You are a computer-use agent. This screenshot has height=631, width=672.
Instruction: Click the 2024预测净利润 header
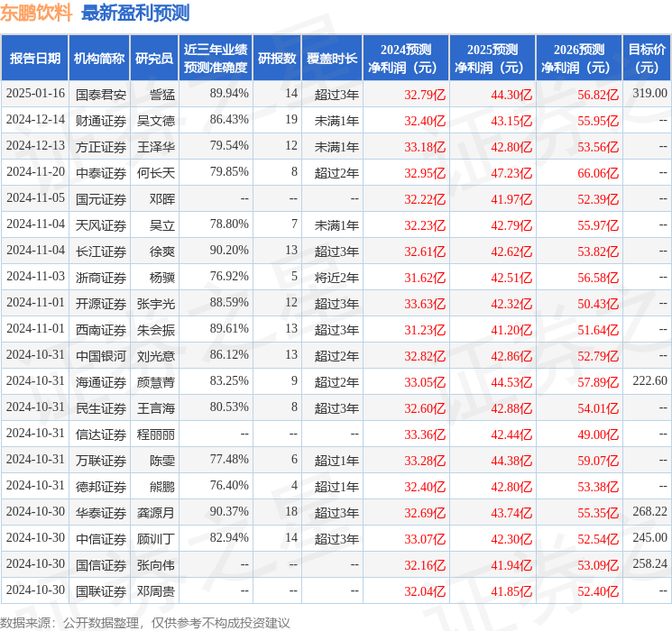tap(406, 59)
